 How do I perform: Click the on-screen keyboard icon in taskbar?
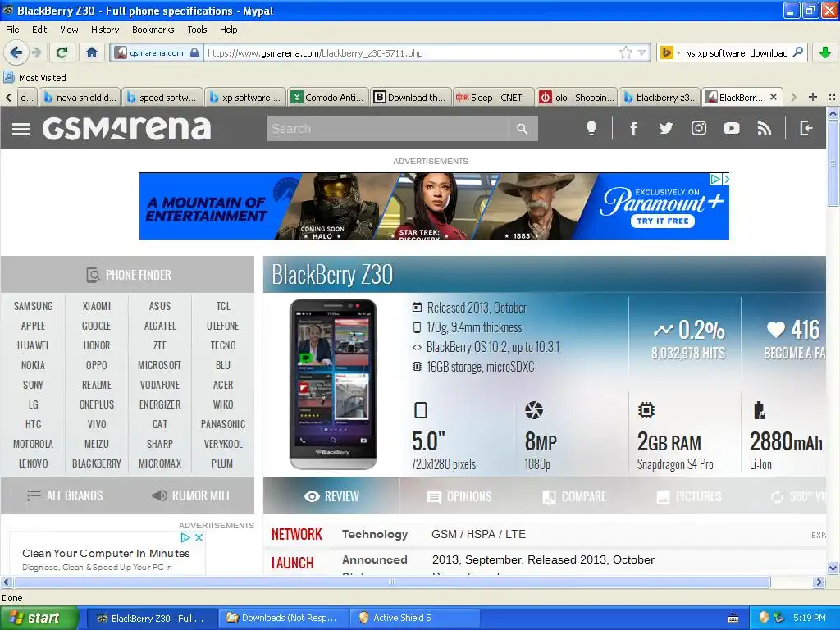(x=733, y=619)
